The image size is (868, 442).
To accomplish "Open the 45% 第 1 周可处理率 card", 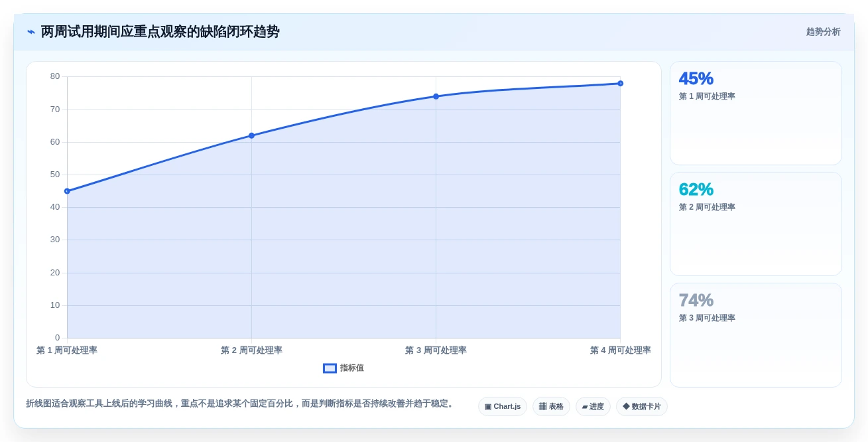I will click(x=756, y=113).
